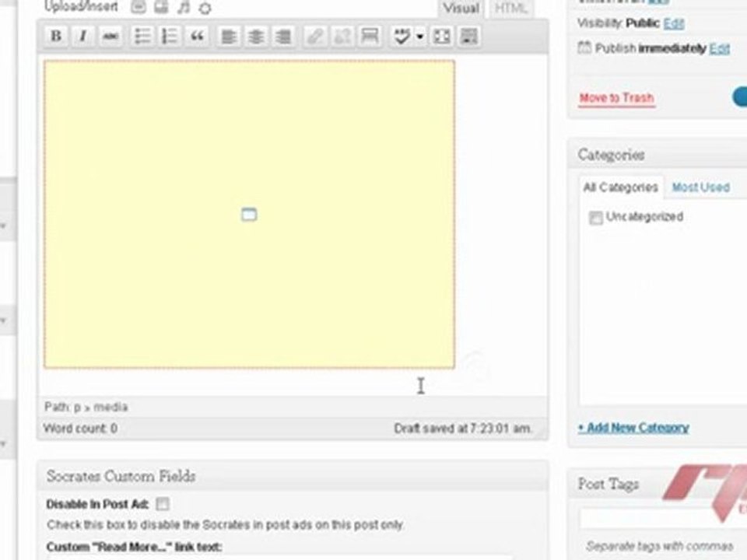Image resolution: width=747 pixels, height=560 pixels.
Task: Toggle bold formatting in the editor toolbar
Action: click(56, 37)
